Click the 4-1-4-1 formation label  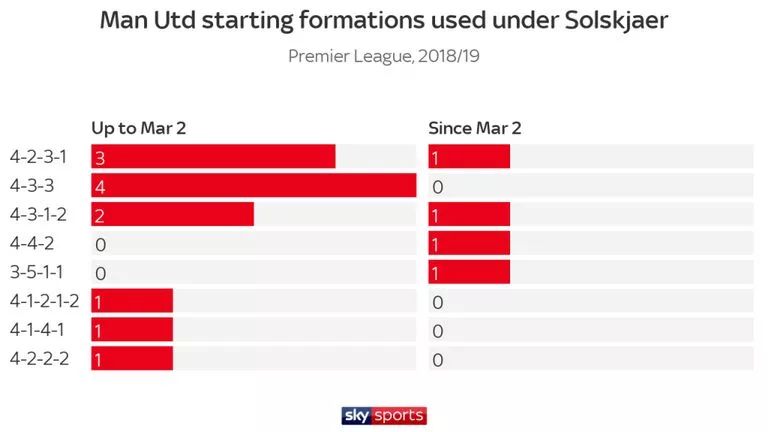[x=40, y=329]
